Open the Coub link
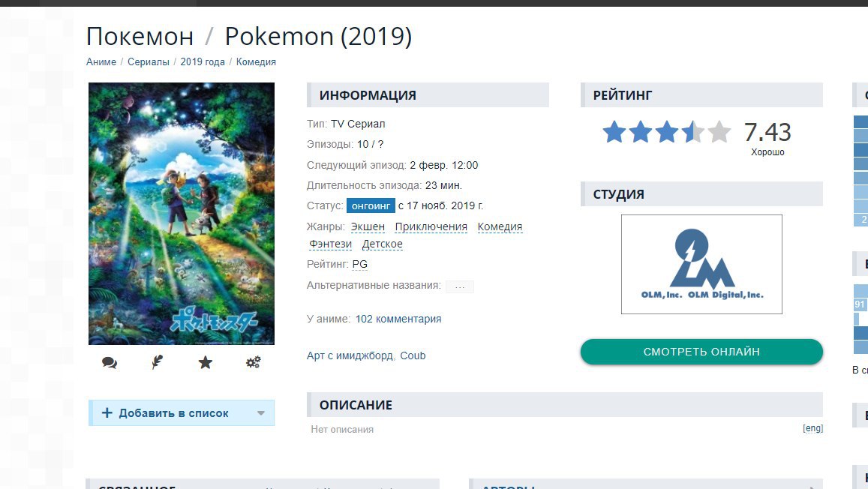 pyautogui.click(x=413, y=355)
